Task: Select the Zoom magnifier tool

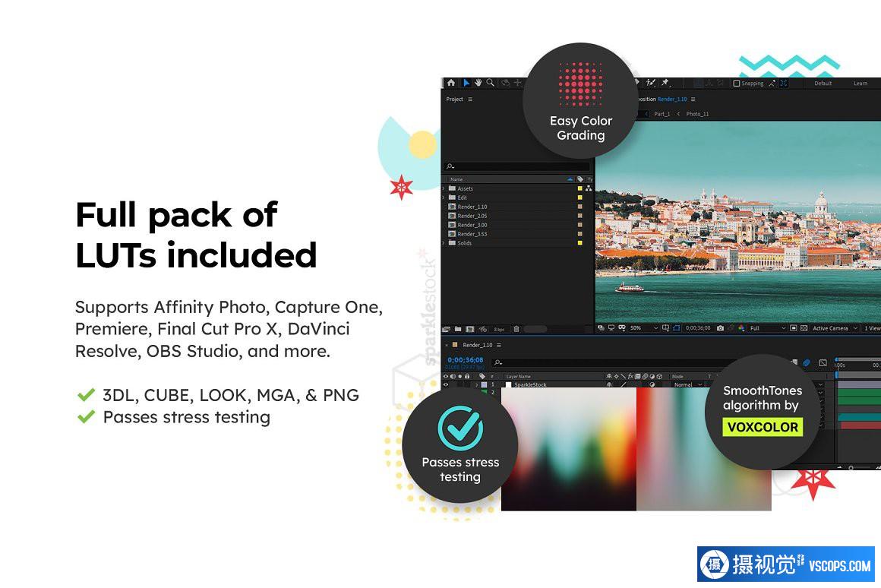Action: pyautogui.click(x=491, y=83)
